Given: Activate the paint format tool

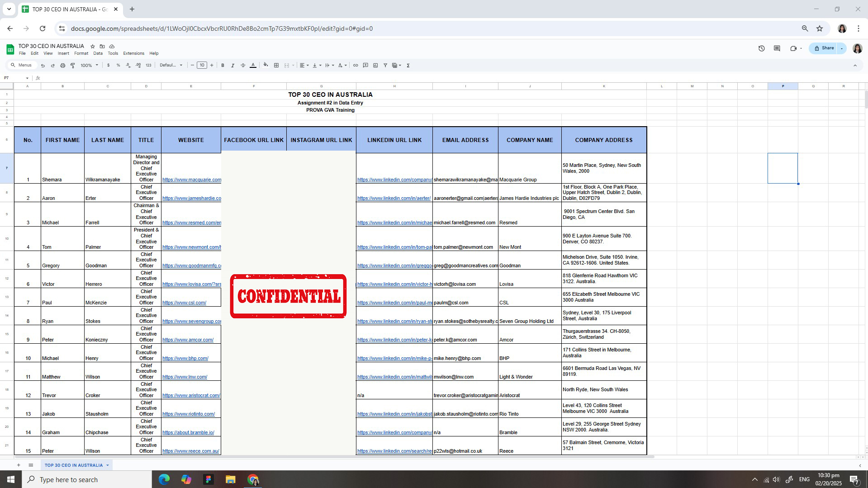Looking at the screenshot, I should [72, 66].
